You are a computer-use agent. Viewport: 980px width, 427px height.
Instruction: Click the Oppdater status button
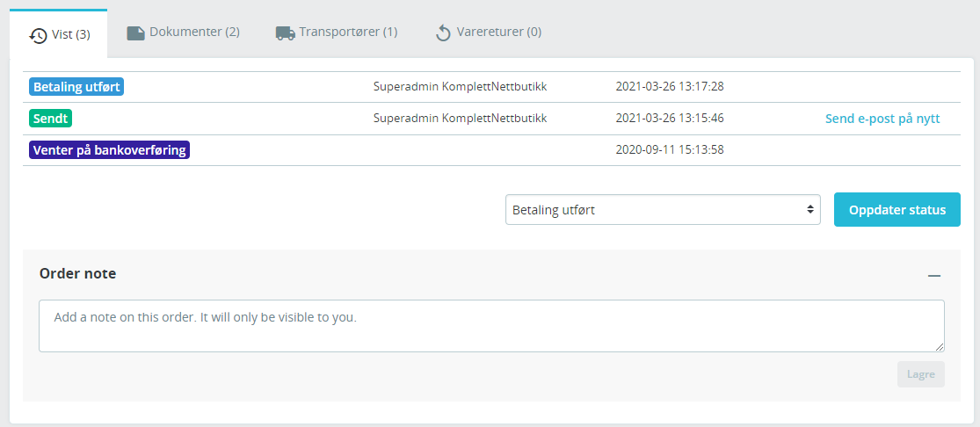897,209
